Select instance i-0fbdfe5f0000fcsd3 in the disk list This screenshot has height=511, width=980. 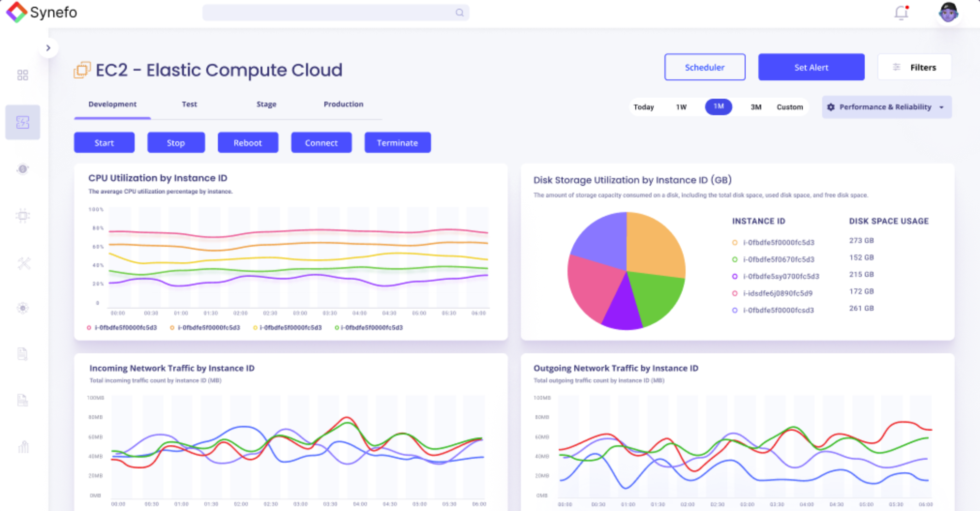point(773,310)
